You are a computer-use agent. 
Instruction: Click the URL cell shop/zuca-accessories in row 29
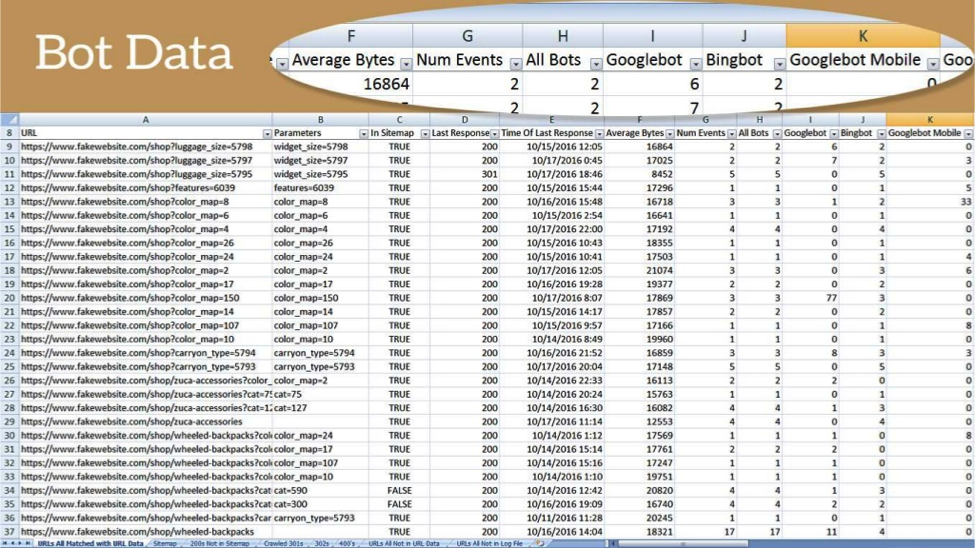146,422
